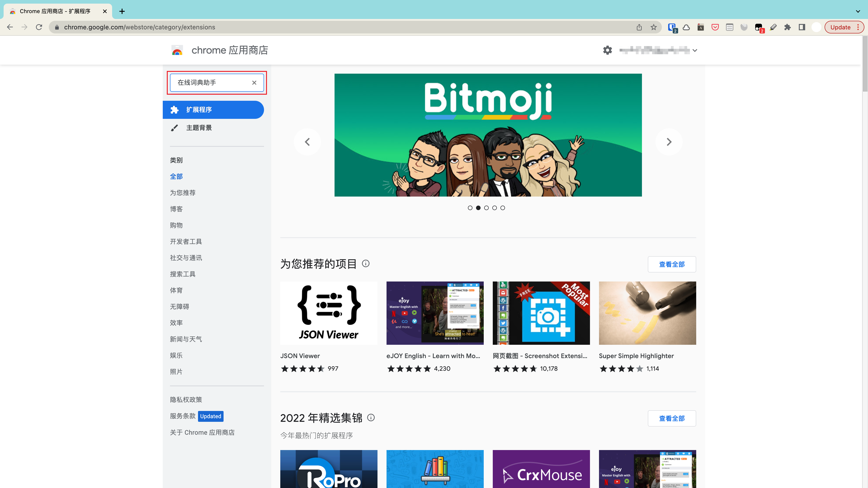Viewport: 868px width, 488px height.
Task: Click 查看全部 for 为您推荐的项目
Action: point(672,264)
